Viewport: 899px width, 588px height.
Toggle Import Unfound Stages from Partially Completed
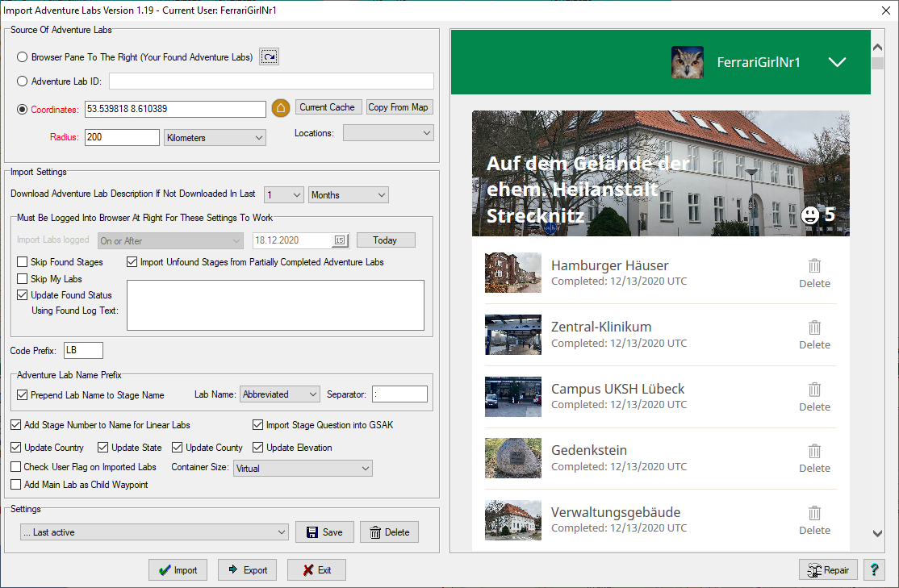click(132, 262)
